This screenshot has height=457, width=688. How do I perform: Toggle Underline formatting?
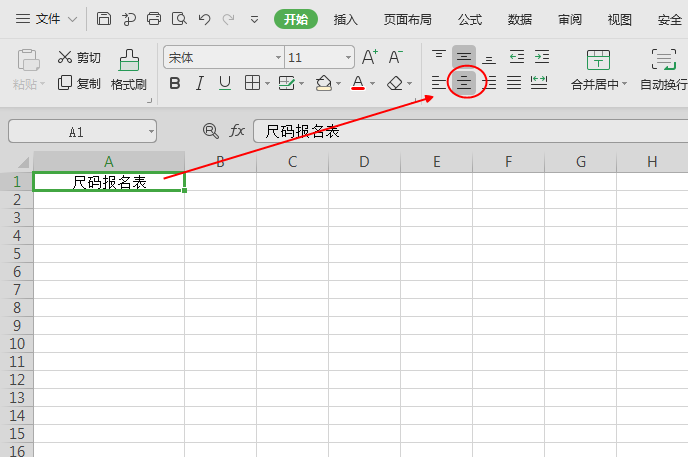(x=225, y=83)
